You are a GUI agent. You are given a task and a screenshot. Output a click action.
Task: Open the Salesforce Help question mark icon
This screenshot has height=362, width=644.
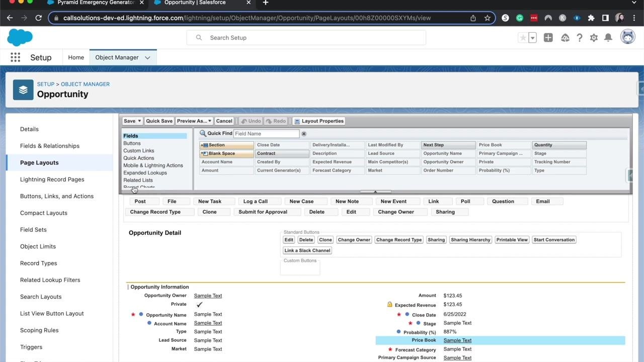click(580, 38)
